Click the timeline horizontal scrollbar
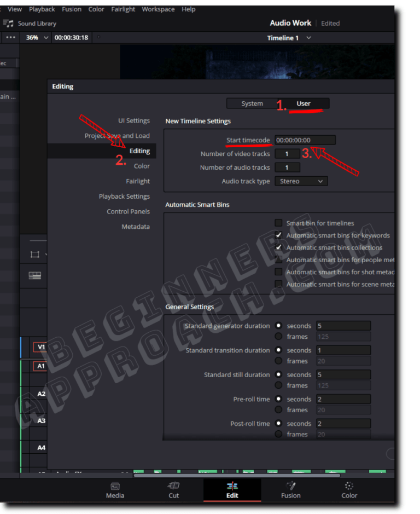420x514 pixels. [x=237, y=475]
